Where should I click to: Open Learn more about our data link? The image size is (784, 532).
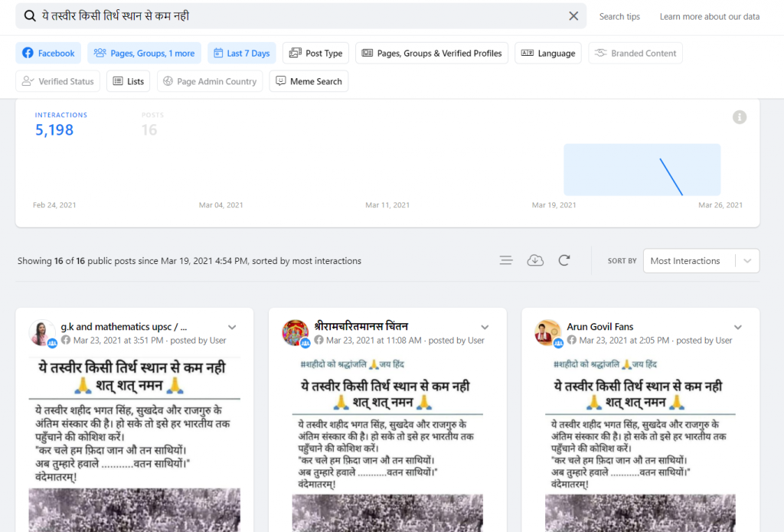pyautogui.click(x=710, y=17)
